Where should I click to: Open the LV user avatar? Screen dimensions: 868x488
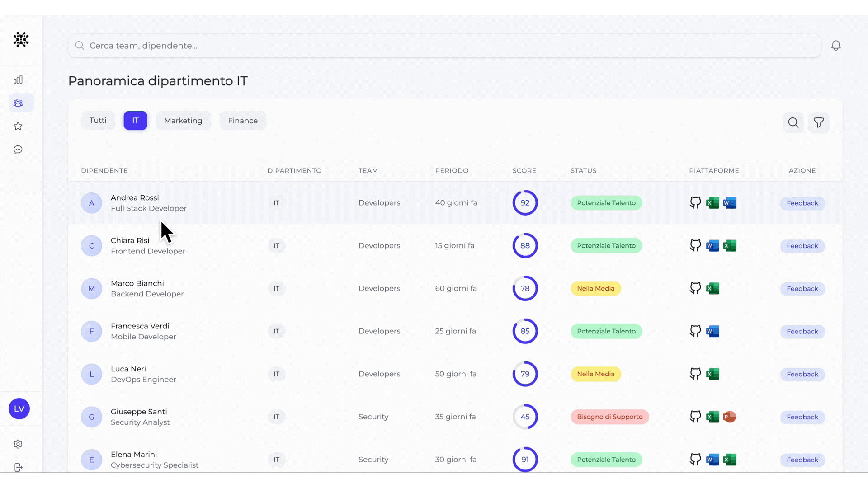coord(19,408)
